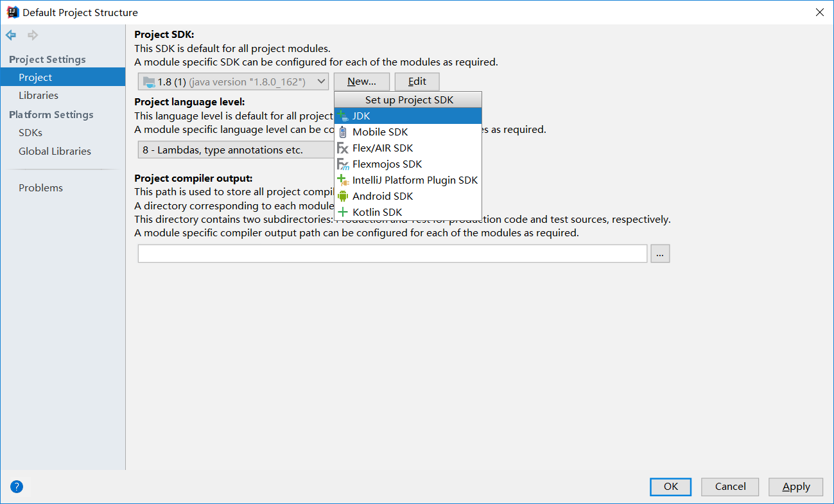834x504 pixels.
Task: Click the back navigation arrow icon
Action: (11, 35)
